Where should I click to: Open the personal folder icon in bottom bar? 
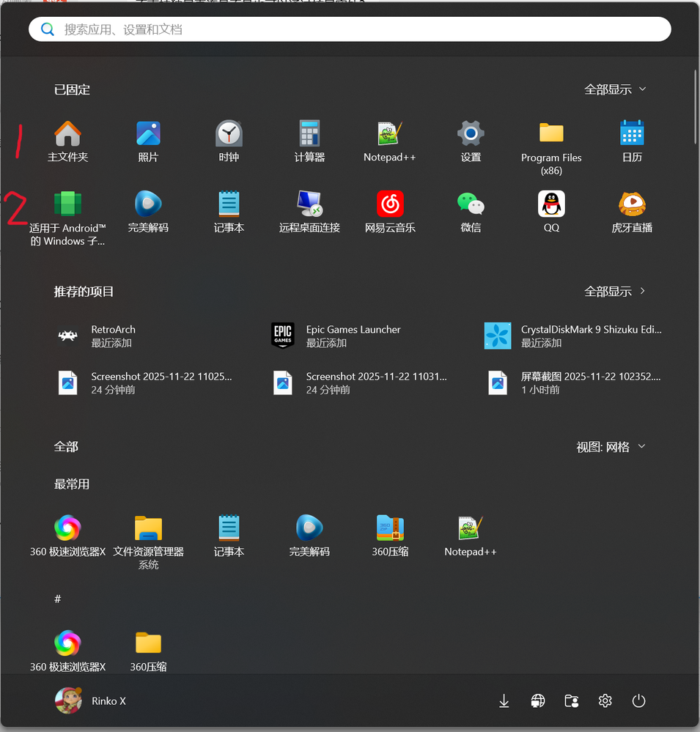571,700
